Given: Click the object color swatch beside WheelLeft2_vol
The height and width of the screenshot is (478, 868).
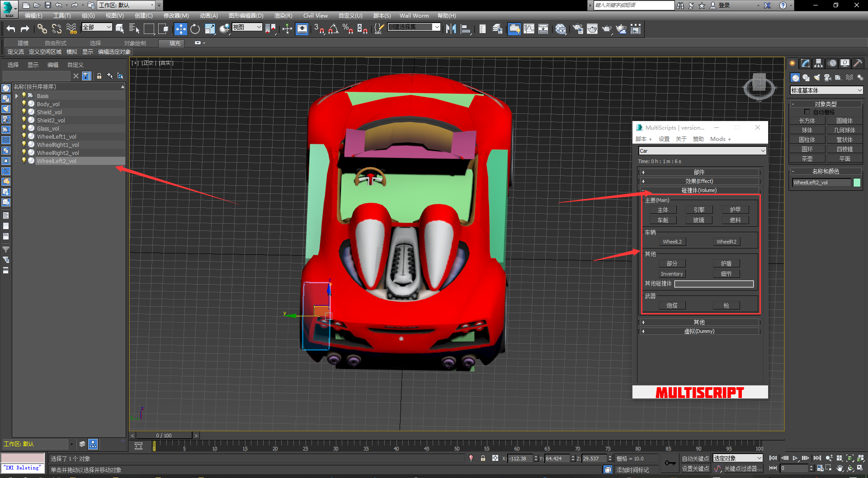Looking at the screenshot, I should [x=857, y=183].
